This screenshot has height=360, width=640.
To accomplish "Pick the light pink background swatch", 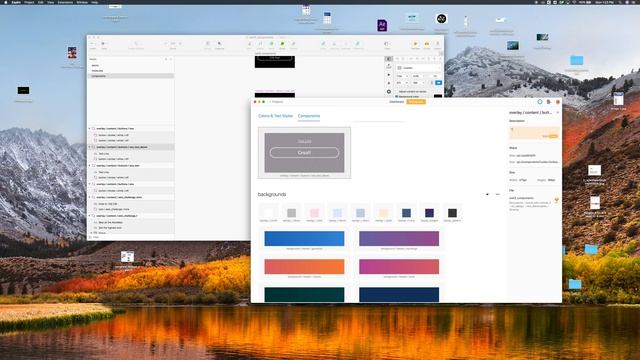I will coord(314,213).
